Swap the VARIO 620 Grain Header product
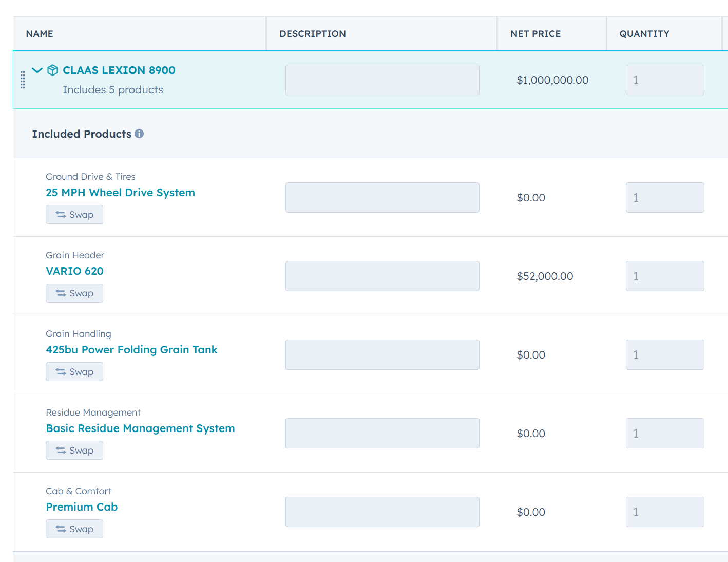 (x=74, y=293)
